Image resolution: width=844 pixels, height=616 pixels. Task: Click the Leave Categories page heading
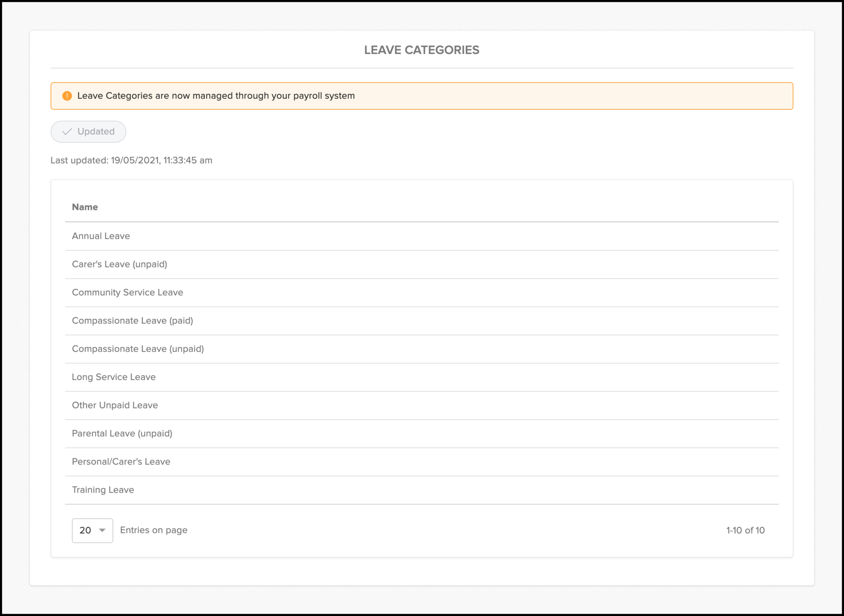point(422,50)
